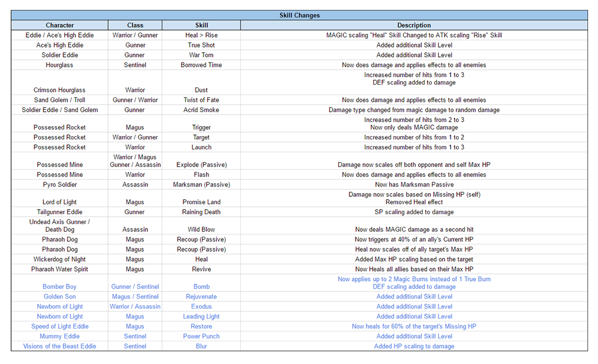The width and height of the screenshot is (598, 364).
Task: Open the Golden Son link
Action: pos(60,297)
